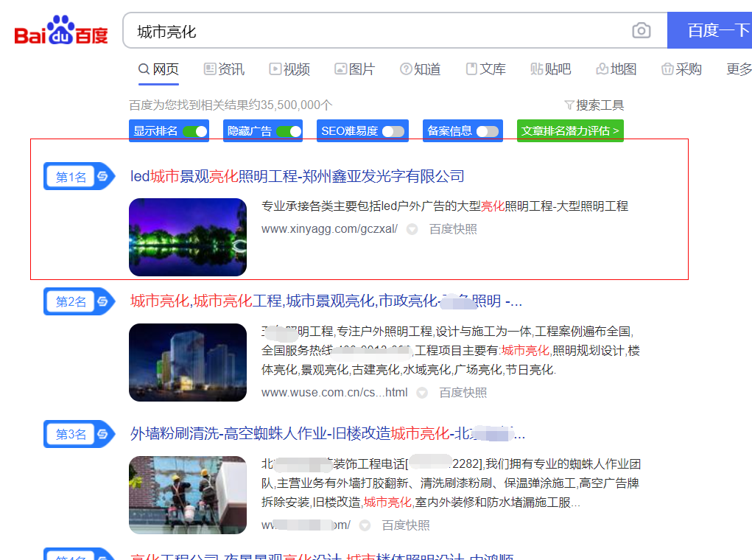Click first result description 专业承接各类
Viewport: 752px width, 560px height.
(x=445, y=206)
